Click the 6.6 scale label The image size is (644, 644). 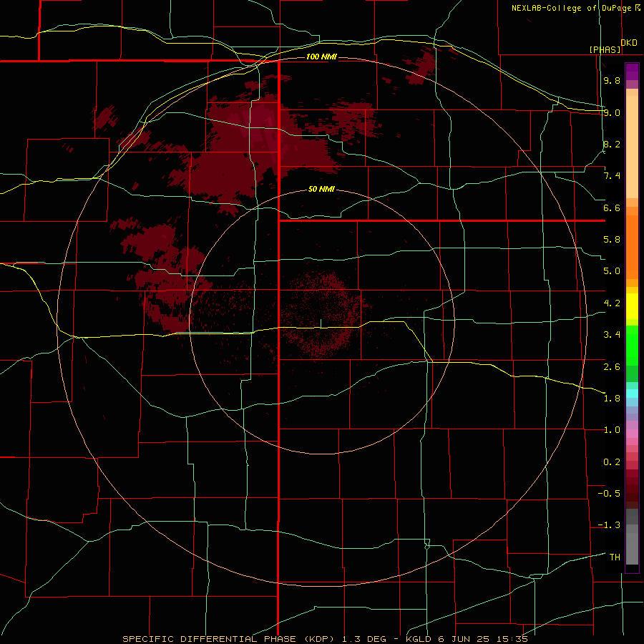point(612,208)
